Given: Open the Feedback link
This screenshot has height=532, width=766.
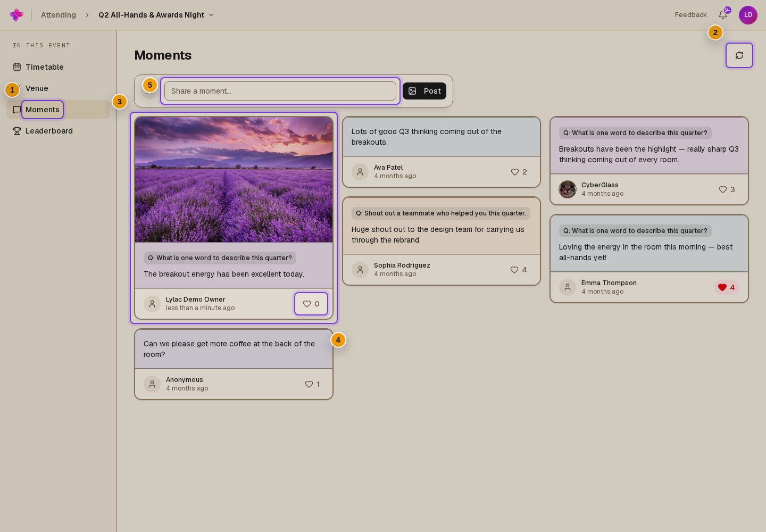Looking at the screenshot, I should pos(690,15).
